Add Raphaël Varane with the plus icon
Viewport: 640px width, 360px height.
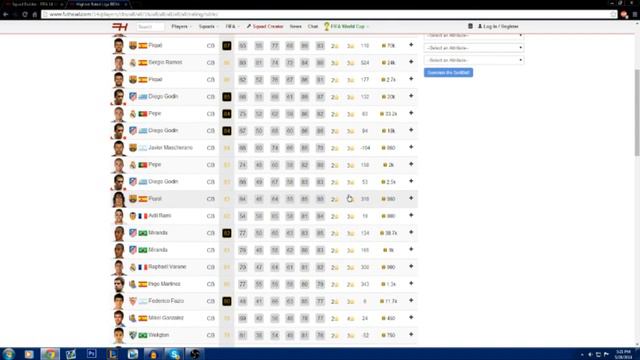coord(411,266)
